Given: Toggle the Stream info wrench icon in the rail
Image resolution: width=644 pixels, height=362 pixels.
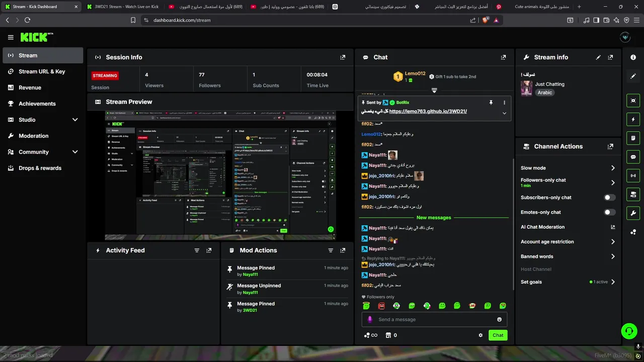Looking at the screenshot, I should click(x=633, y=213).
